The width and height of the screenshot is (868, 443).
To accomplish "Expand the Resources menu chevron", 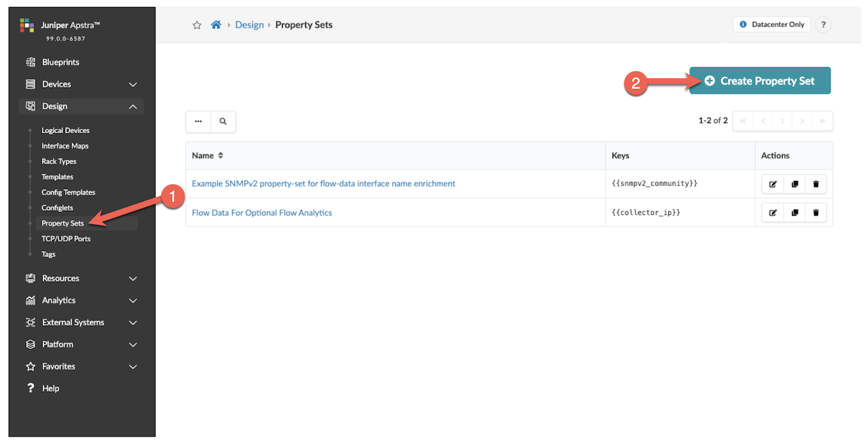I will pos(133,279).
